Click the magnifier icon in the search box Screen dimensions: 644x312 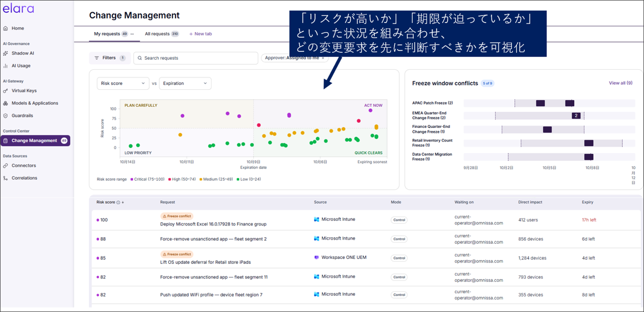(x=140, y=58)
